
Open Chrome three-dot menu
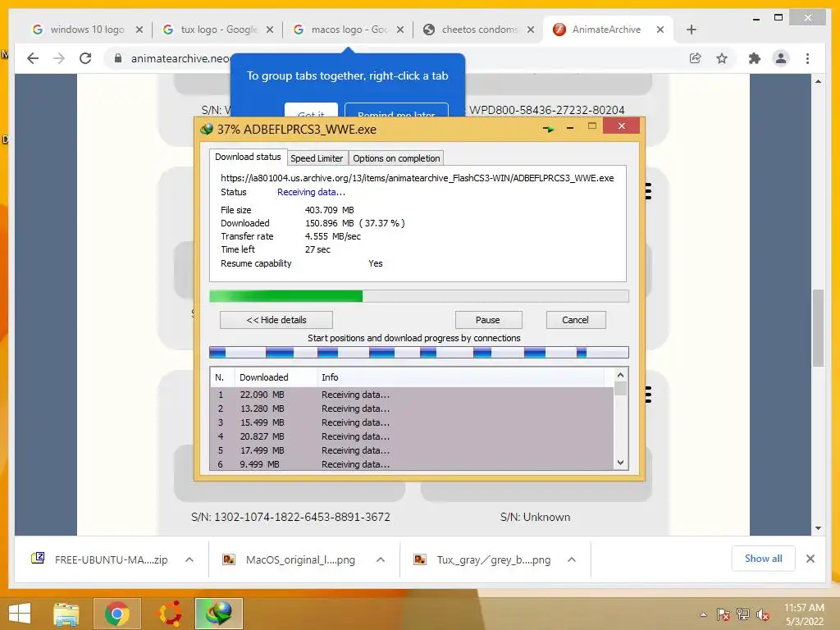807,58
